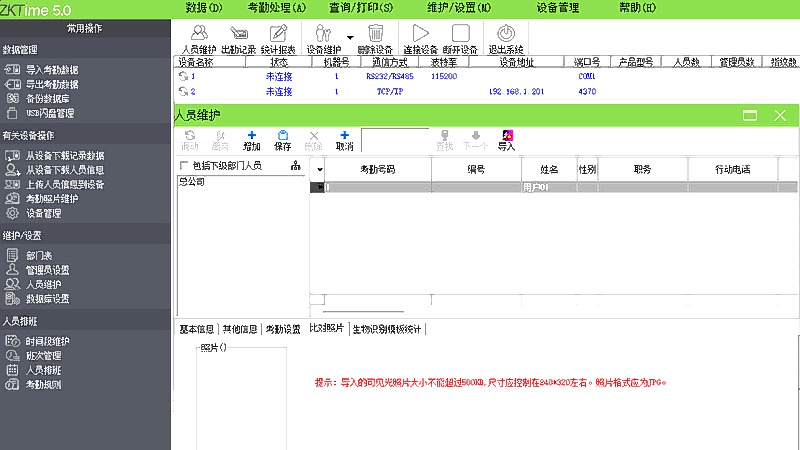Image resolution: width=800 pixels, height=450 pixels.
Task: Open 班次管理 in sidebar
Action: [33, 356]
